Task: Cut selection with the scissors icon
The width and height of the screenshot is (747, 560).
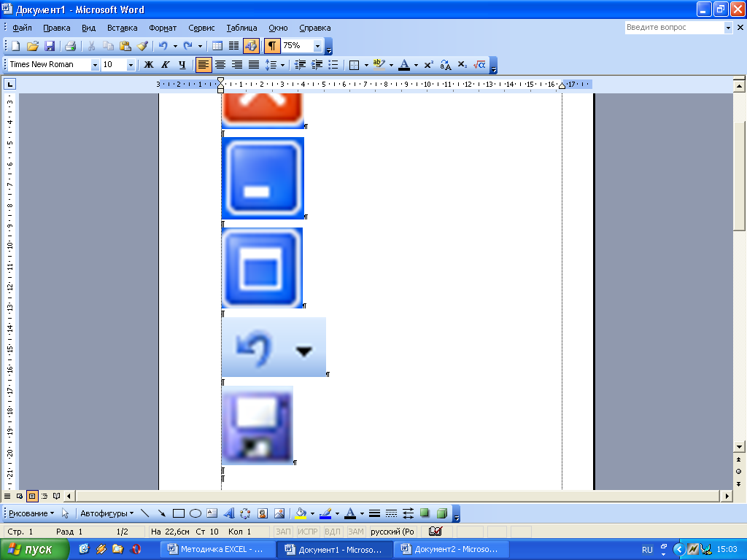Action: (91, 46)
